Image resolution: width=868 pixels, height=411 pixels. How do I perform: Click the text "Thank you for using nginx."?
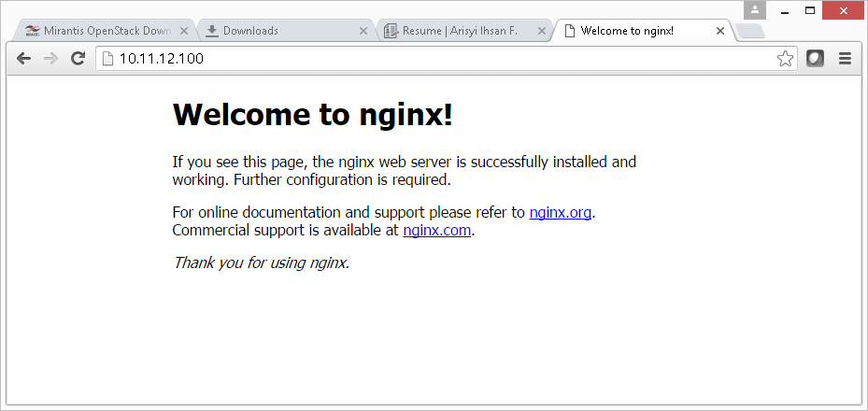(262, 262)
